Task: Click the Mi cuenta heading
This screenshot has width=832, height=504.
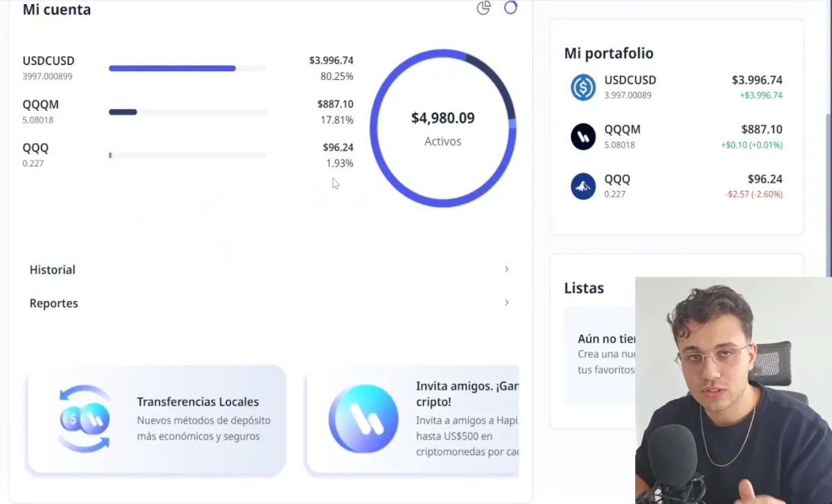Action: tap(57, 10)
